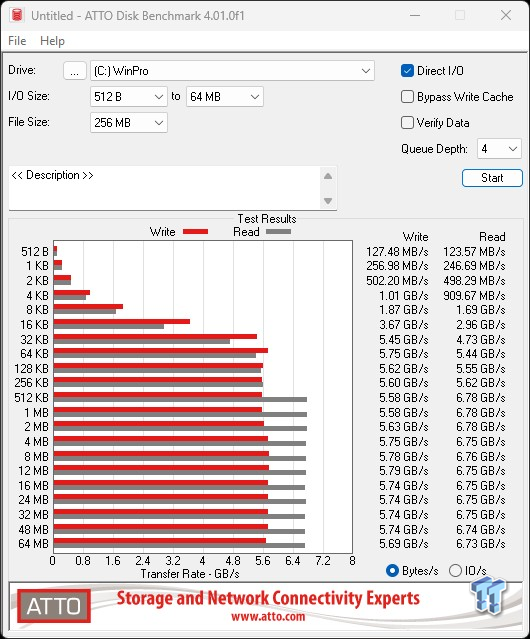Open the www.atto.com link
This screenshot has height=639, width=530.
268,616
